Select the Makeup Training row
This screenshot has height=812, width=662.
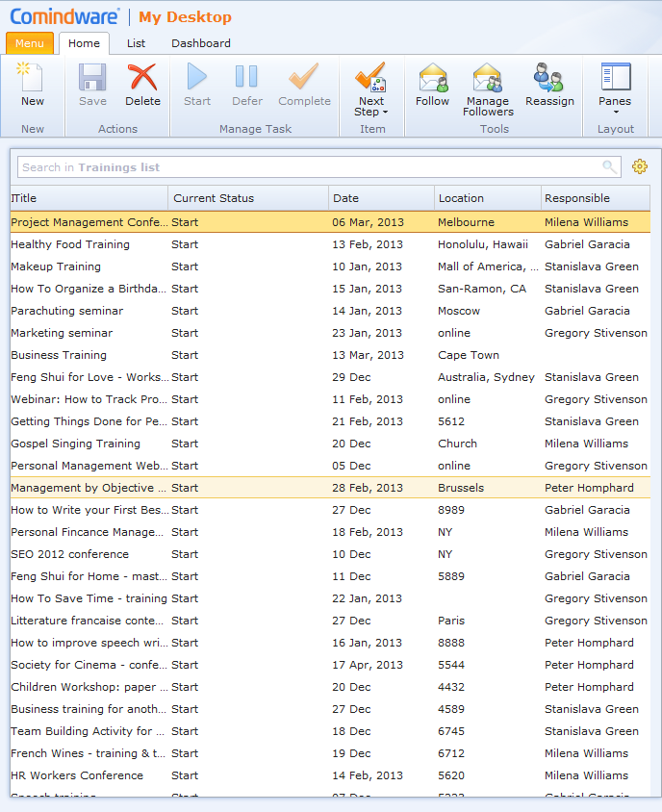coord(330,266)
